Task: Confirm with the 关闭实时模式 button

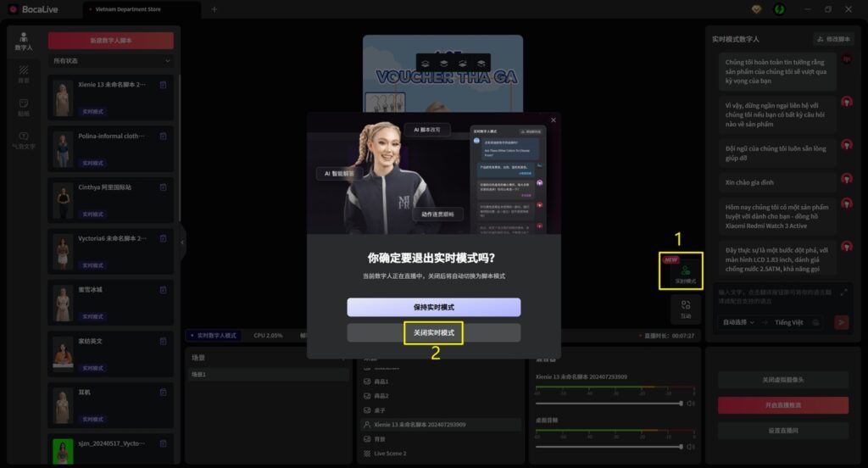Action: [433, 333]
